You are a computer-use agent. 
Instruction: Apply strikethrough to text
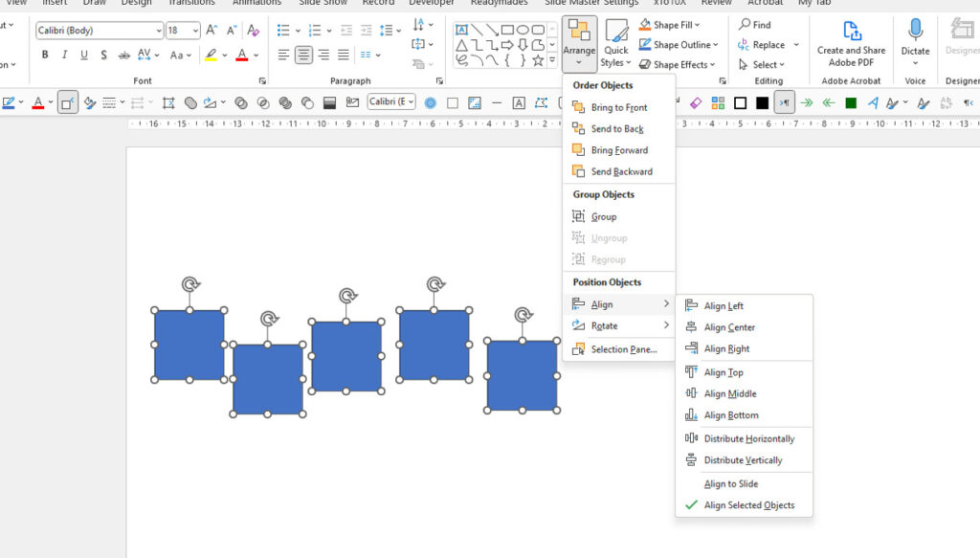pos(122,55)
